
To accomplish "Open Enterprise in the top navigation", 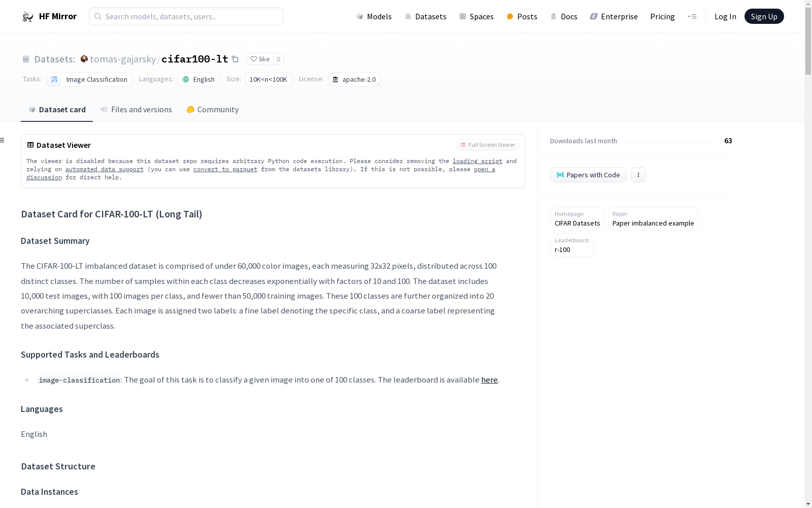I will coord(614,16).
